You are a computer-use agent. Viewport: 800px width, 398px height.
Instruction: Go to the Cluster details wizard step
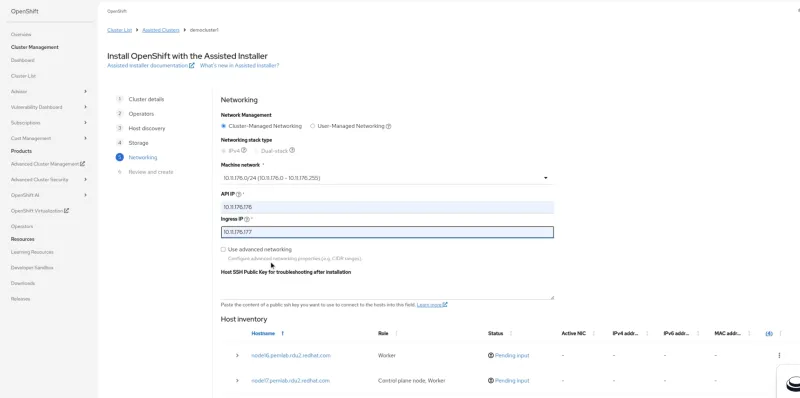tap(146, 99)
